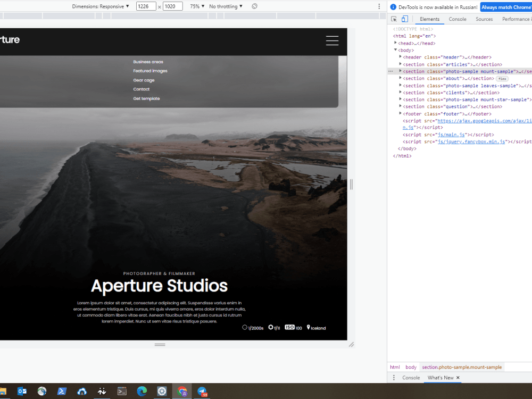Open PowerShell from the taskbar

pyautogui.click(x=62, y=391)
